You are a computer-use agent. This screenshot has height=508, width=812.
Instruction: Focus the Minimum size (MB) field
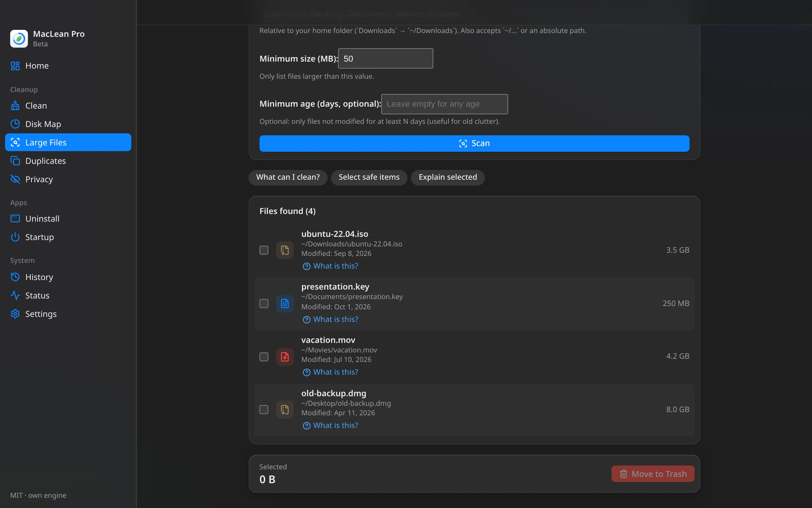(x=385, y=59)
